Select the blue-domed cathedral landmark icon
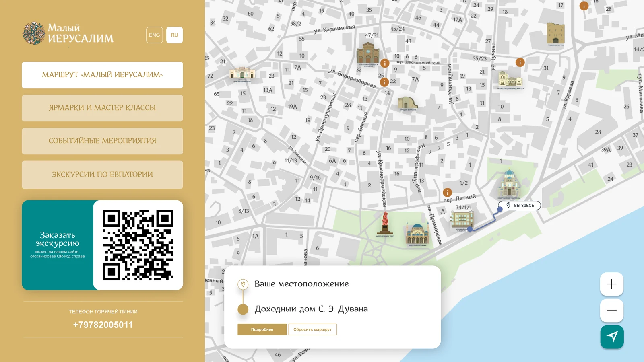 coord(509,184)
